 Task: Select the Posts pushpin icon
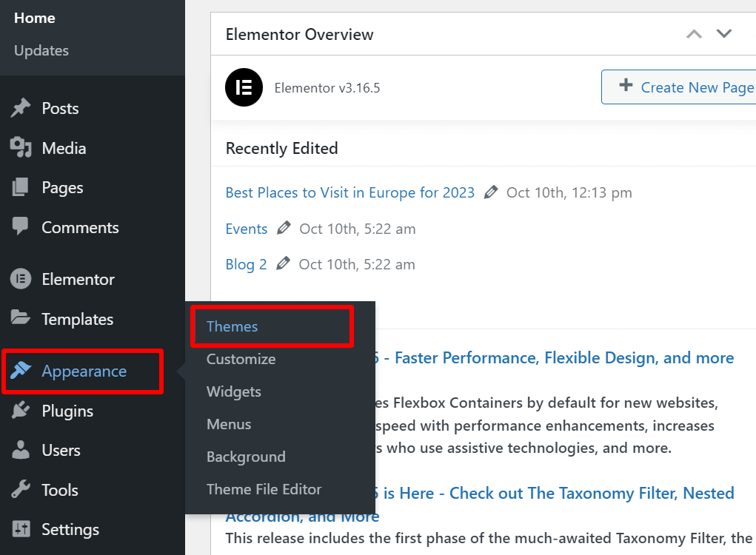[22, 108]
